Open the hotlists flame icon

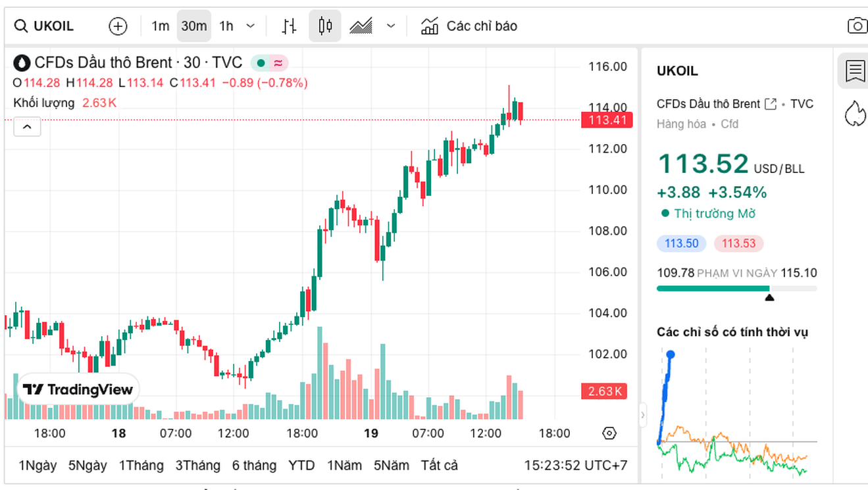click(x=855, y=113)
